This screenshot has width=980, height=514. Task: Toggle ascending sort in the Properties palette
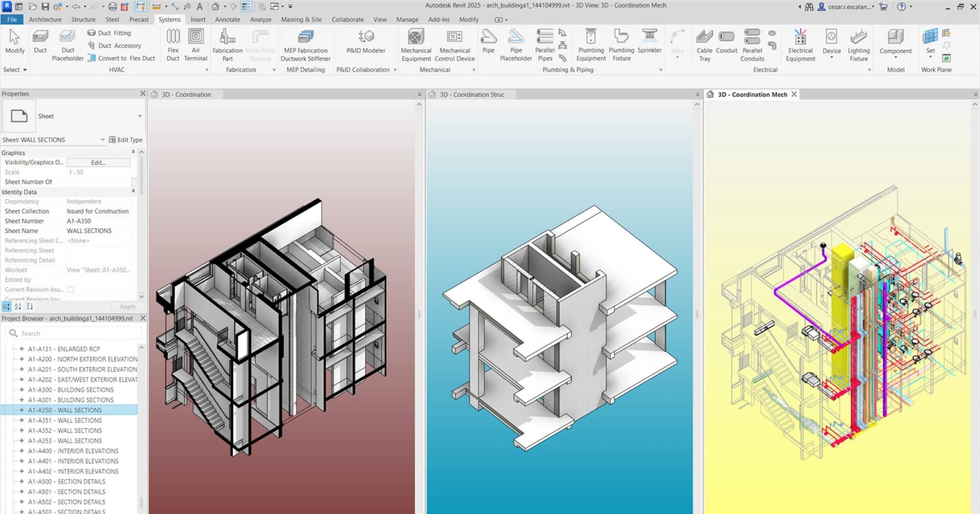tap(18, 306)
